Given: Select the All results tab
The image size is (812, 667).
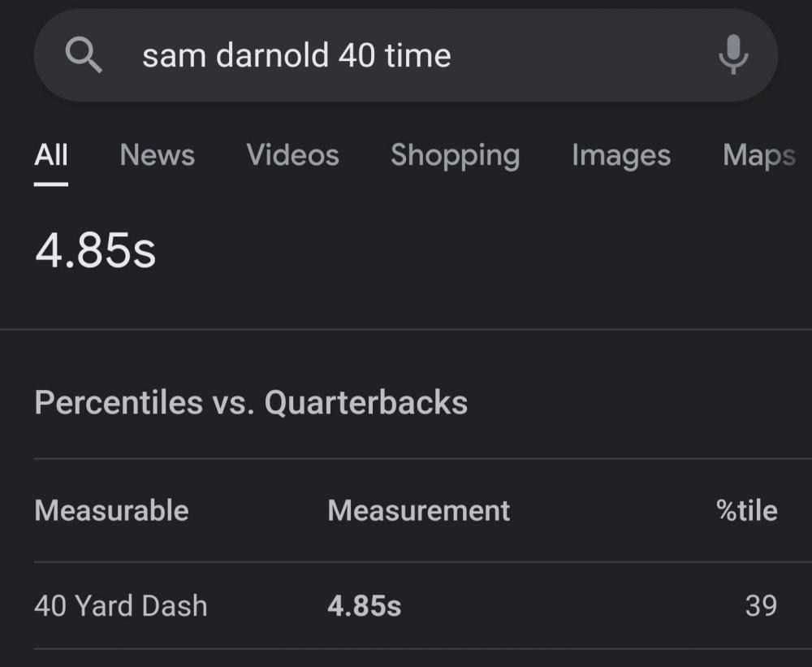Looking at the screenshot, I should pyautogui.click(x=51, y=154).
